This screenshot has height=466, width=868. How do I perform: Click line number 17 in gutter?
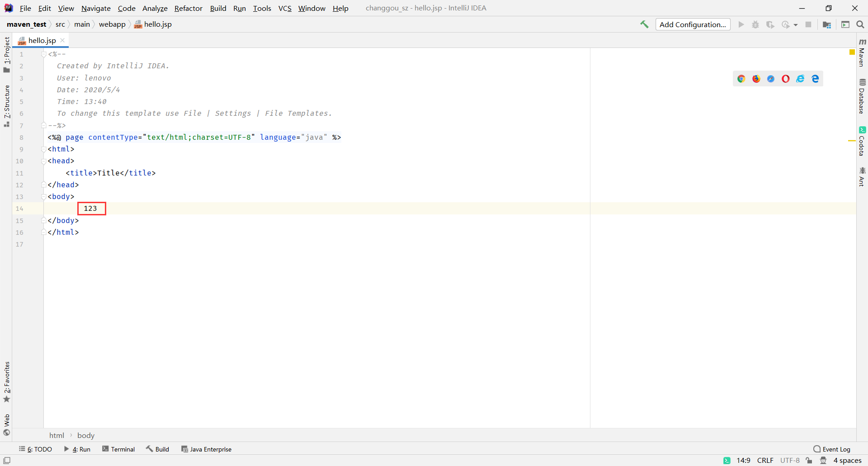(x=19, y=244)
